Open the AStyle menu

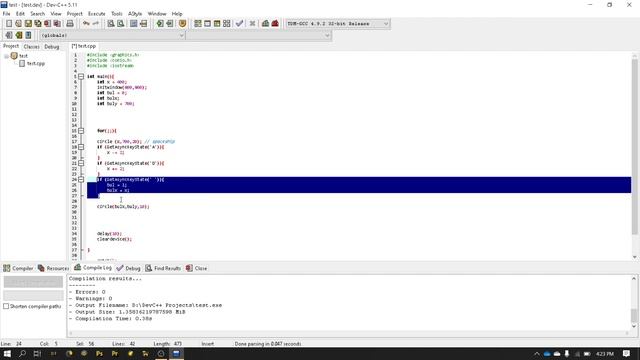135,13
